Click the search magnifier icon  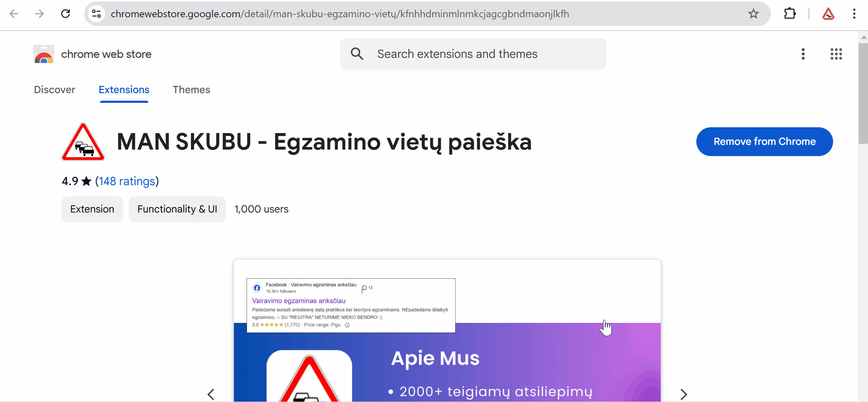click(357, 54)
